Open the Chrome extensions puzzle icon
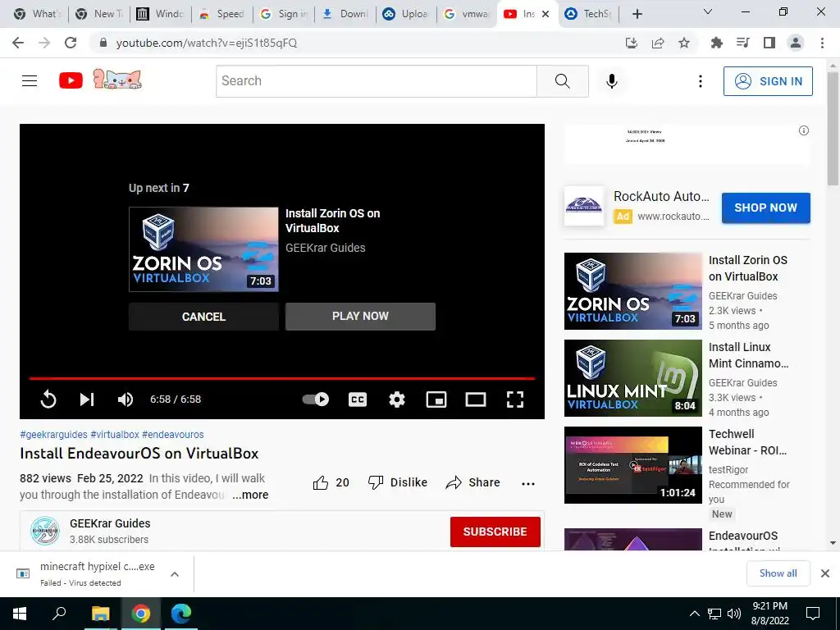This screenshot has width=840, height=630. pos(716,43)
